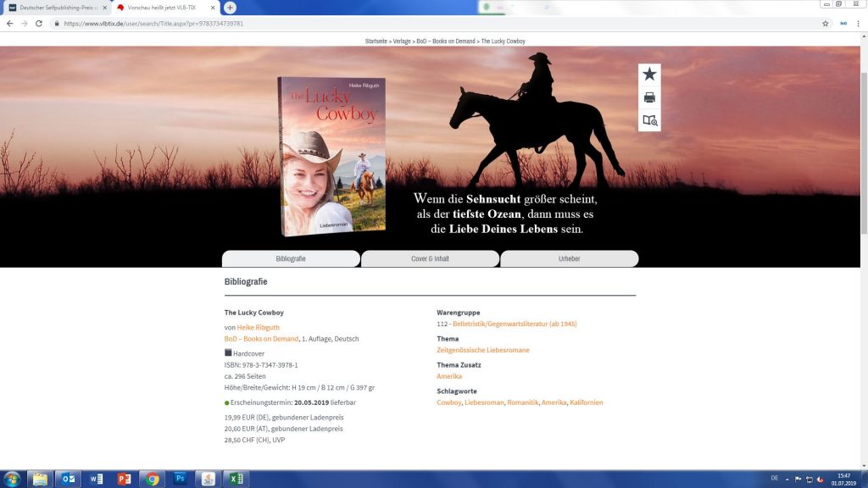
Task: Select the Cowboy keyword link
Action: point(449,402)
